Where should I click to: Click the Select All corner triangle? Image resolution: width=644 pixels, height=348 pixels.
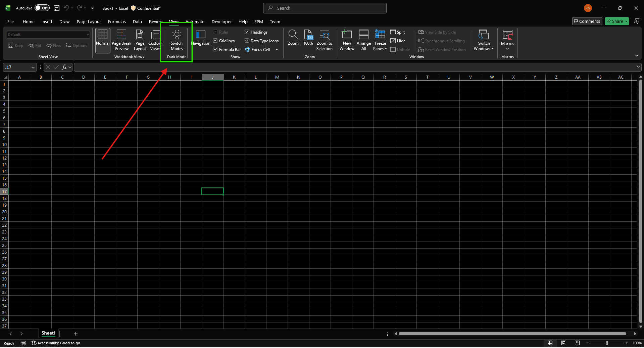coord(5,77)
